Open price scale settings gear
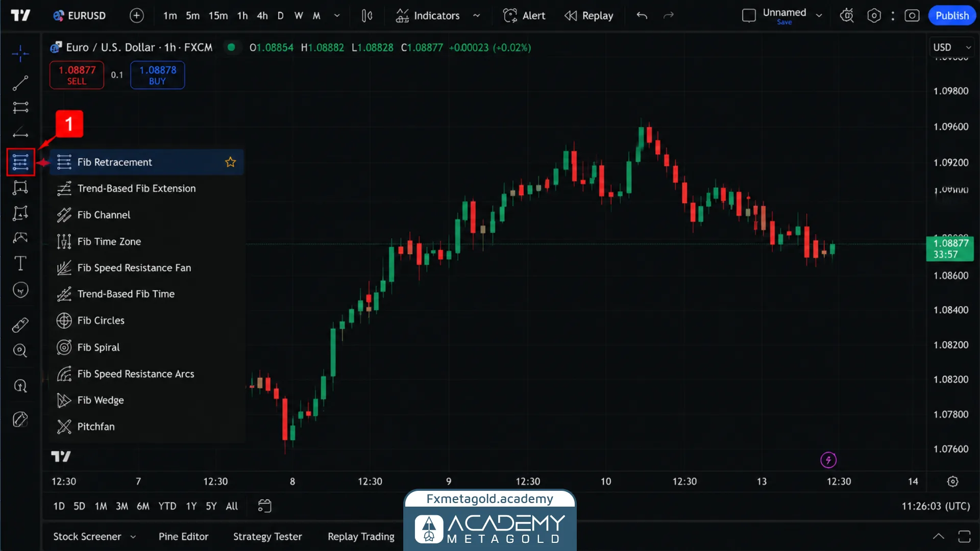The image size is (980, 551). click(952, 481)
